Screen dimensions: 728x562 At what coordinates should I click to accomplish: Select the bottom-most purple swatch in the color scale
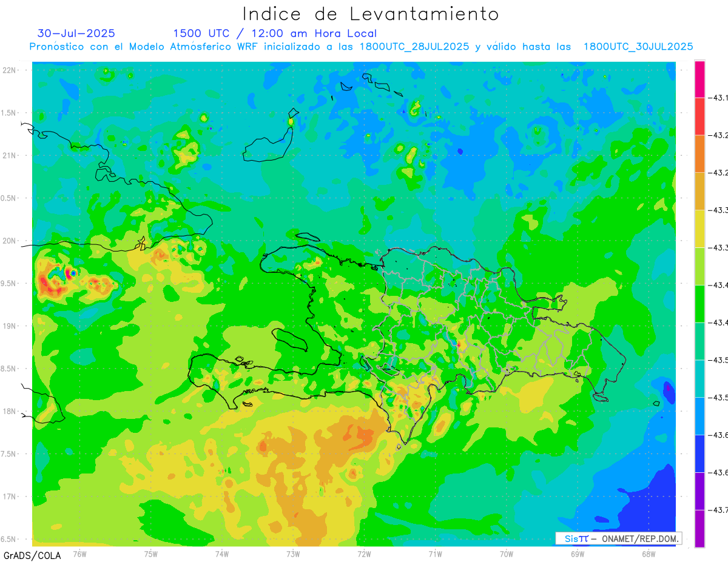699,529
